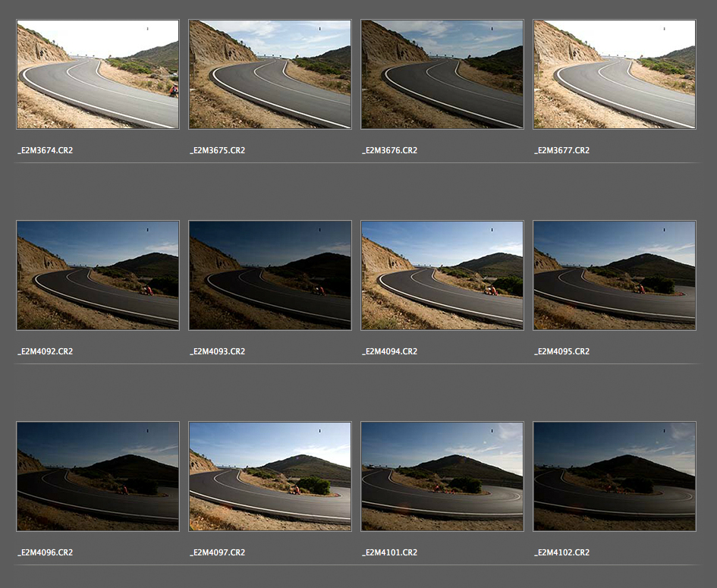This screenshot has height=588, width=717.
Task: Select the _E2M4095.CR2 image thumbnail
Action: pos(615,275)
